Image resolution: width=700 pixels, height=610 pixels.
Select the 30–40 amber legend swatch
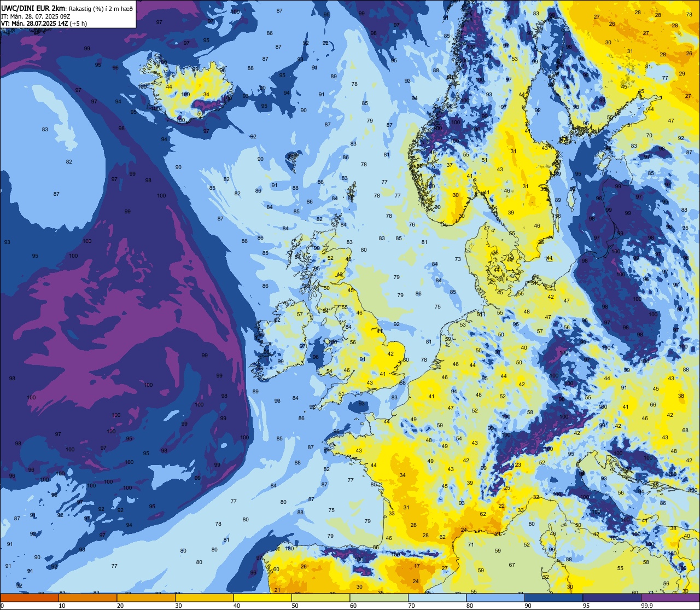coord(204,598)
